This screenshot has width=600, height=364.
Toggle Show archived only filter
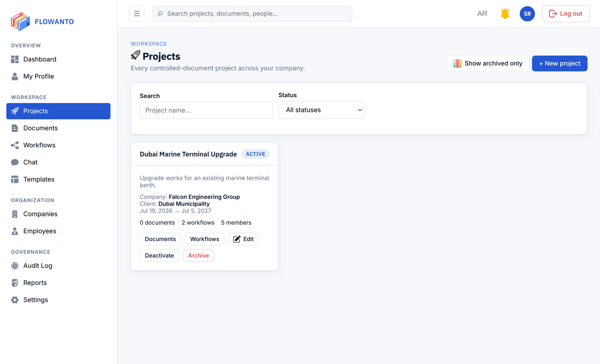[x=487, y=63]
